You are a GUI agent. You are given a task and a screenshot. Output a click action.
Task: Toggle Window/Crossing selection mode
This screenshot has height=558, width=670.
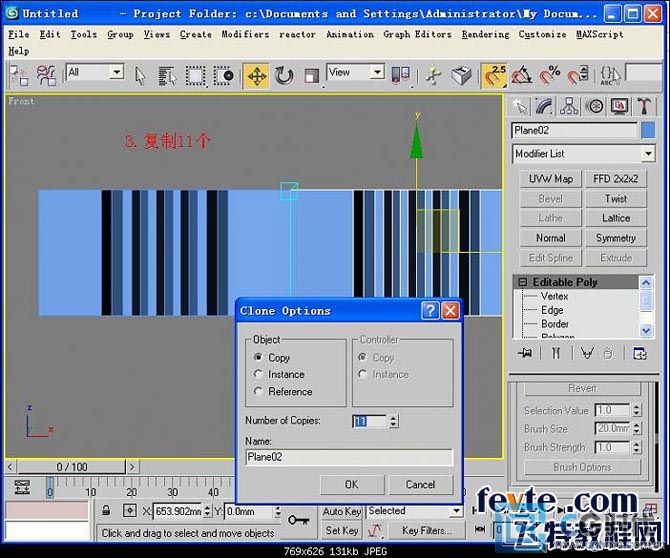pos(224,76)
